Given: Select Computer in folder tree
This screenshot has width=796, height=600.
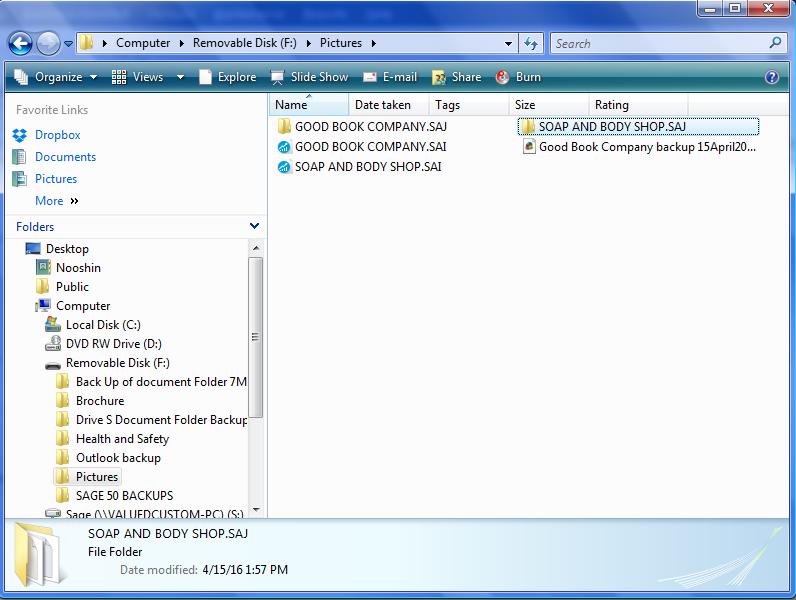Looking at the screenshot, I should (83, 306).
